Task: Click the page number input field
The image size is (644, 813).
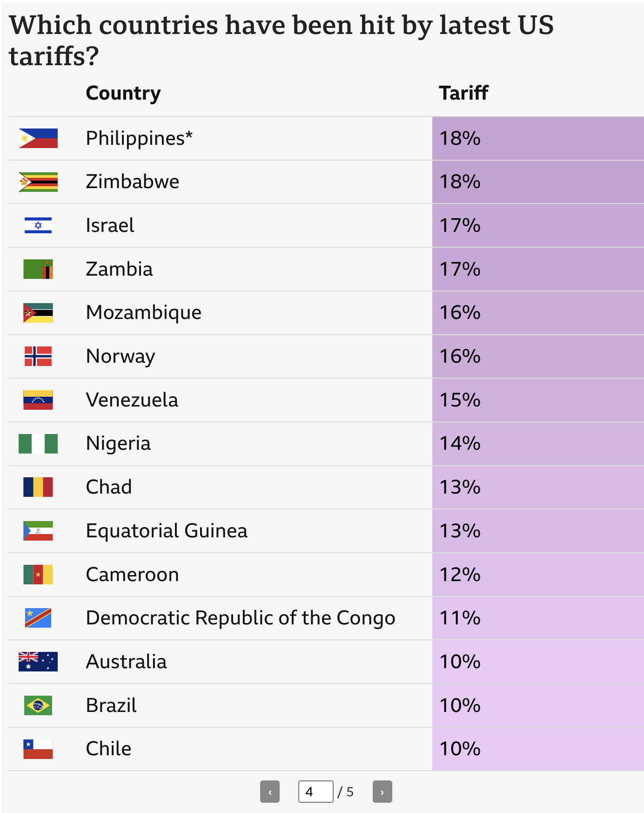Action: click(x=315, y=792)
